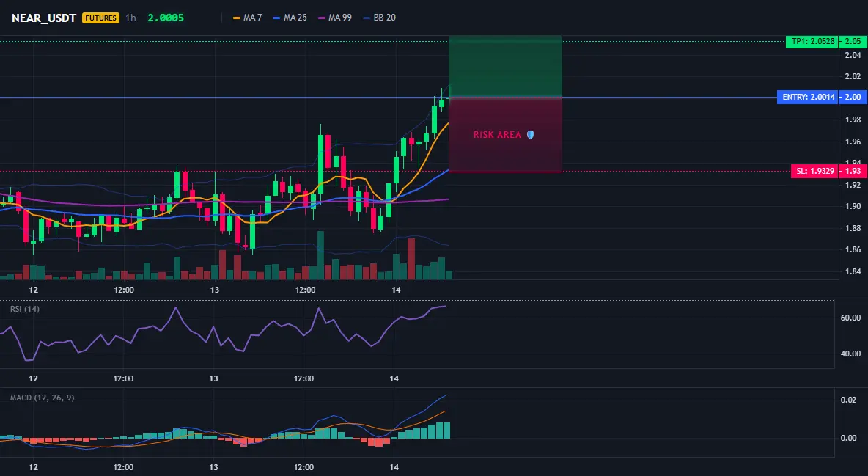Click the RISK AREA text label
The width and height of the screenshot is (868, 476).
click(x=497, y=135)
